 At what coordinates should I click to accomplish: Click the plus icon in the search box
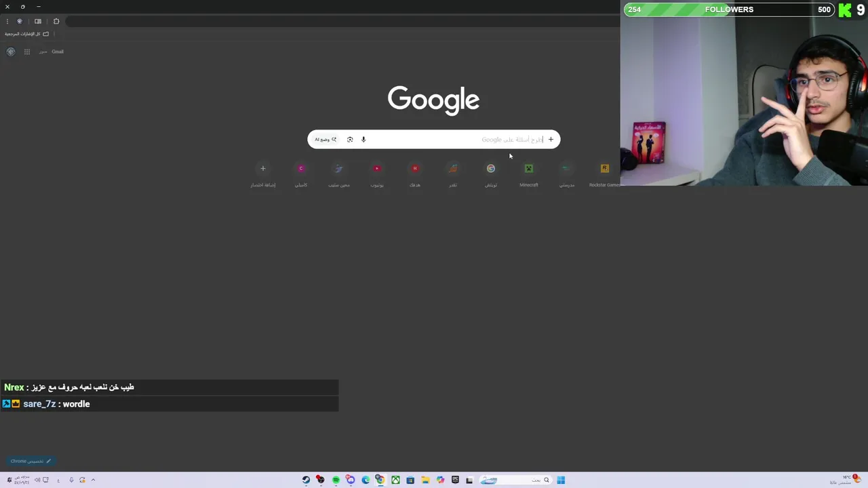(x=551, y=140)
